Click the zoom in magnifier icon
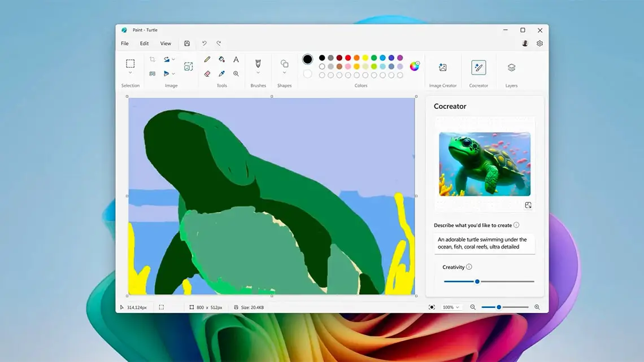Screen dimensions: 644x362 [x=537, y=307]
